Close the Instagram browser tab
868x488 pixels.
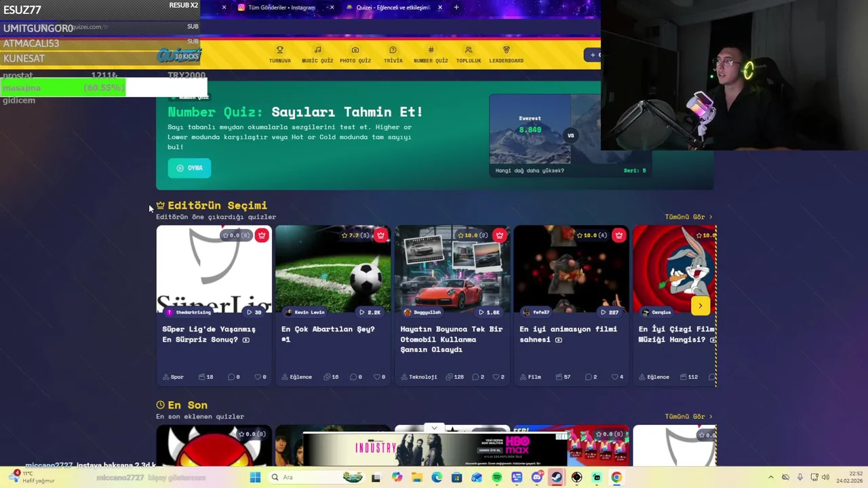(332, 7)
